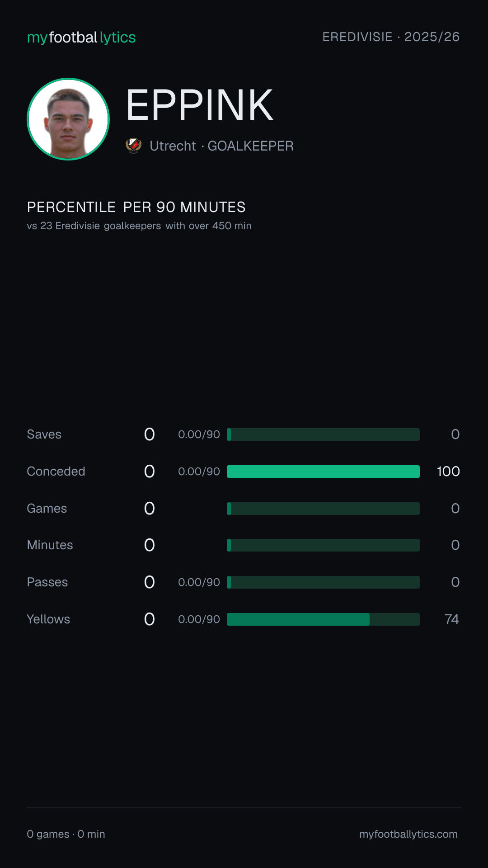Click the Yellows 0.00/90 rate value
This screenshot has height=868, width=488.
point(199,619)
